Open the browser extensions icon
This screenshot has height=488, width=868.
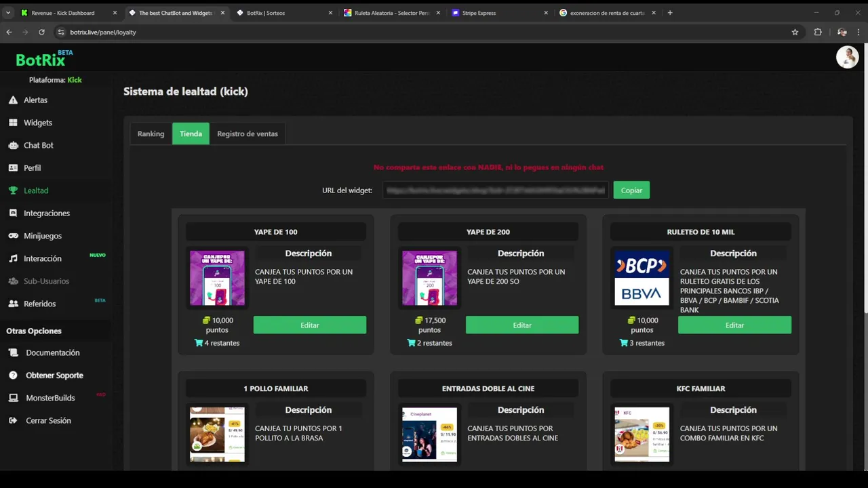pyautogui.click(x=818, y=32)
